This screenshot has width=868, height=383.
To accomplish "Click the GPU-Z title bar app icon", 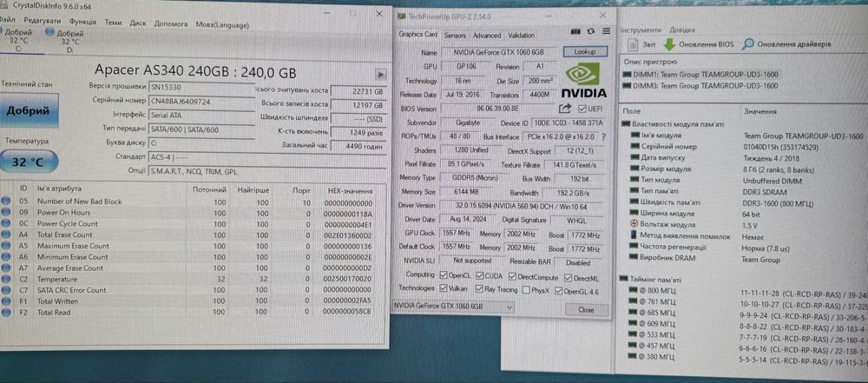I will (400, 17).
